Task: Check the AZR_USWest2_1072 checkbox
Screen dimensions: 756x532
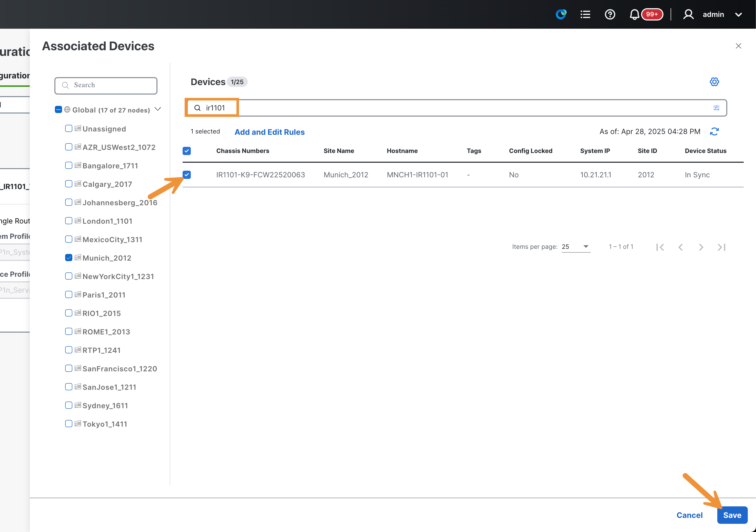Action: pyautogui.click(x=68, y=147)
